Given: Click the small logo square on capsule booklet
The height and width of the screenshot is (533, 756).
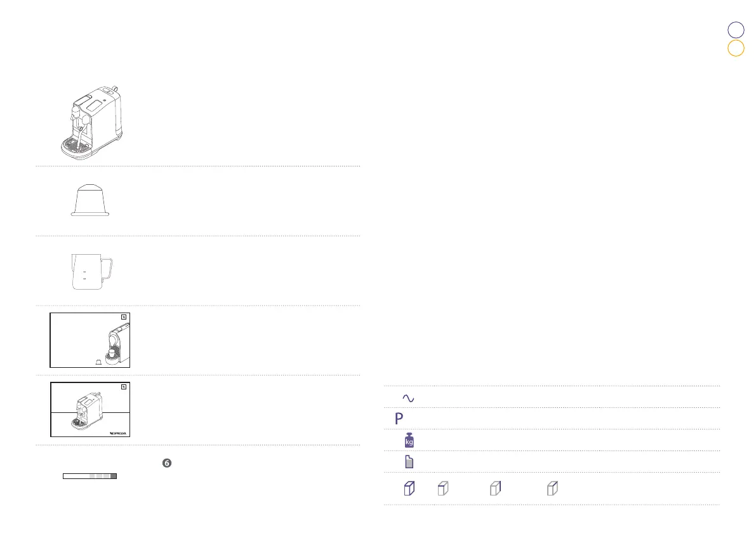Looking at the screenshot, I should pos(124,317).
